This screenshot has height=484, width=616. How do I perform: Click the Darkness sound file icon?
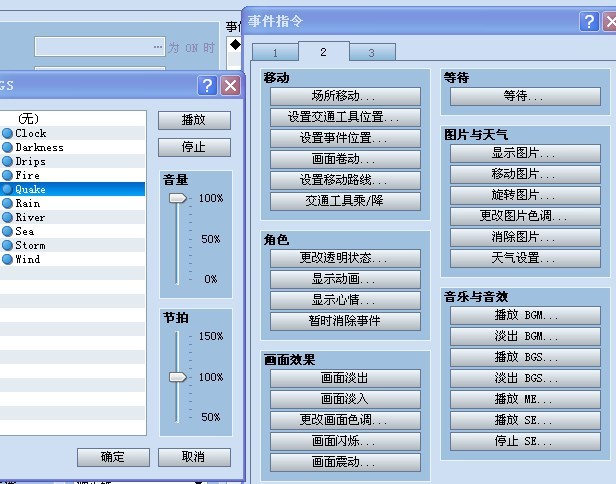[x=7, y=147]
